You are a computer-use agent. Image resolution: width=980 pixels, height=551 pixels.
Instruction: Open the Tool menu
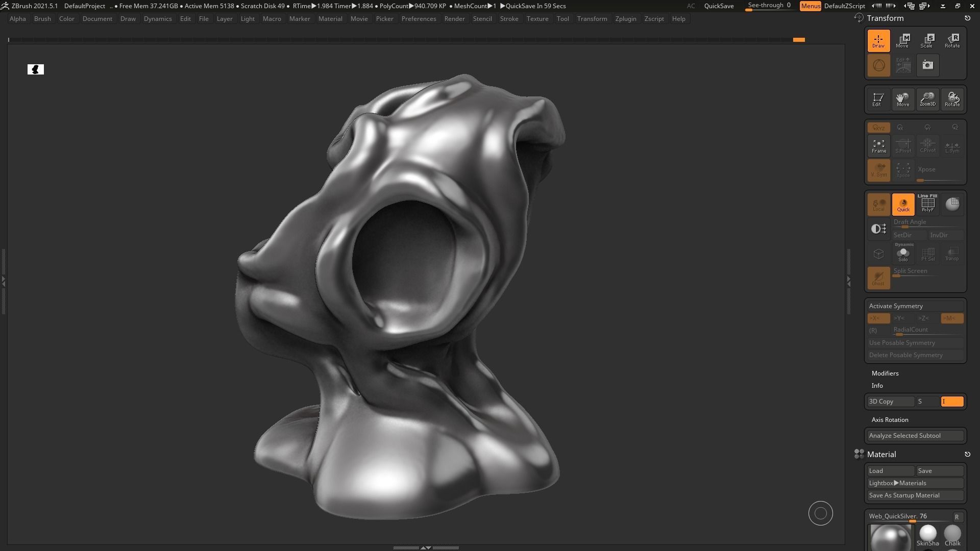click(x=562, y=19)
